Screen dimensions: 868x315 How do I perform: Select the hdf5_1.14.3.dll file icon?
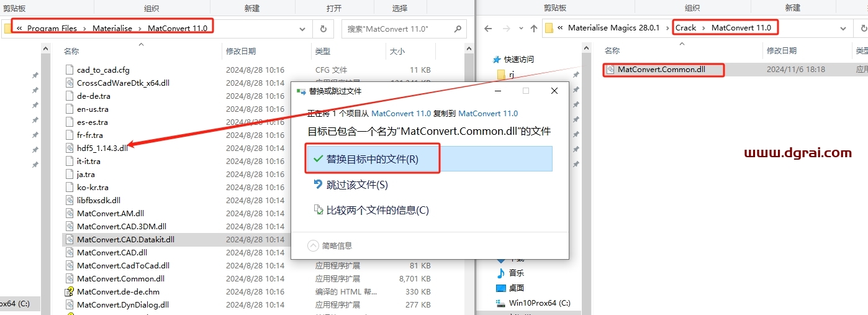[70, 148]
